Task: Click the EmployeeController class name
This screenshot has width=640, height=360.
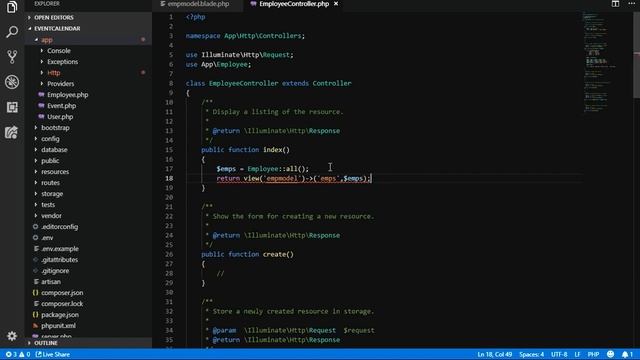Action: [243, 83]
